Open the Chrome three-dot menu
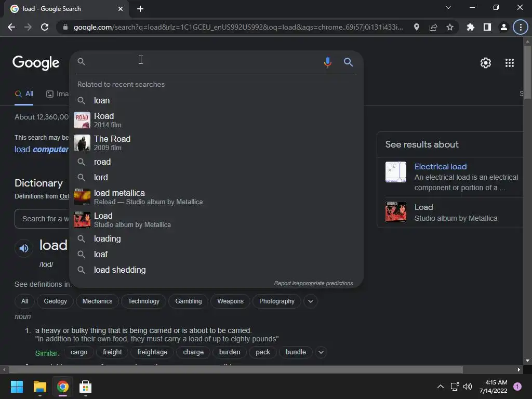Viewport: 532px width, 399px height. 521,27
